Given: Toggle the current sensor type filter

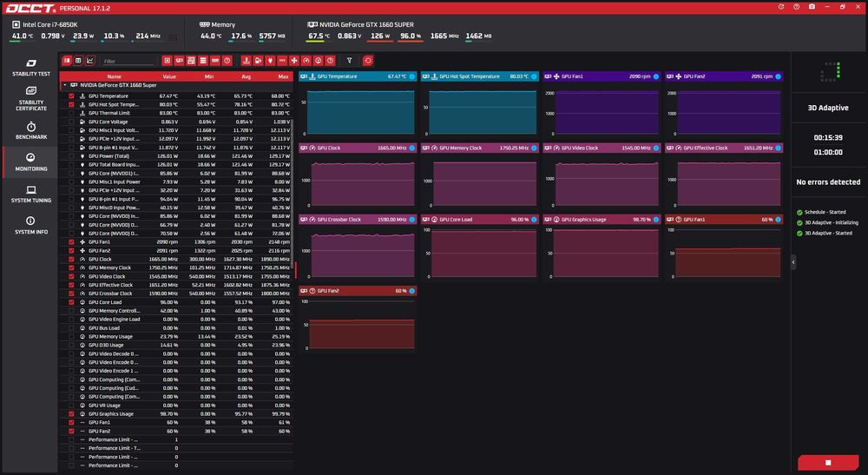Looking at the screenshot, I should [x=282, y=60].
